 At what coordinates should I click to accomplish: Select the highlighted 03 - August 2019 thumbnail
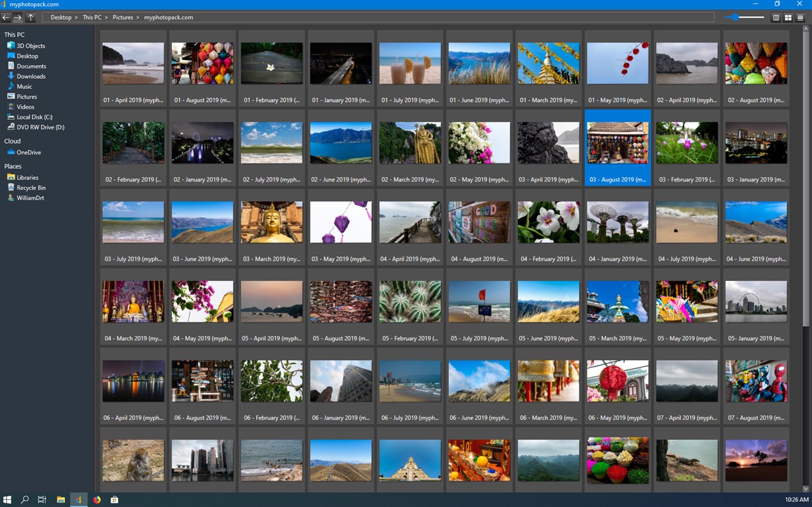618,148
